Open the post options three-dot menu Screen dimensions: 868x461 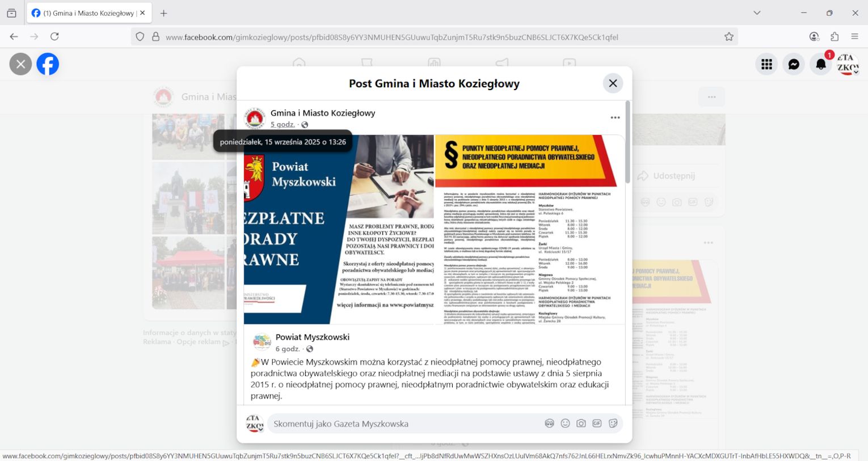tap(615, 118)
